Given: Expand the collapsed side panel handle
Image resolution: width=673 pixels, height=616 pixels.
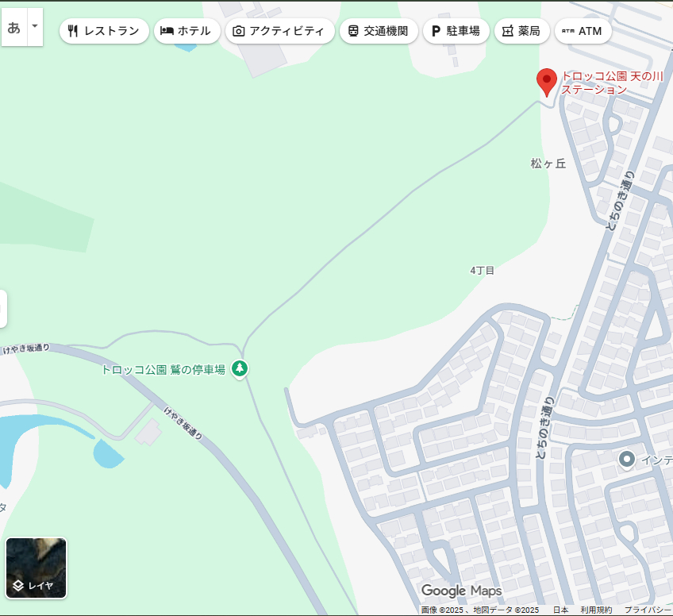Looking at the screenshot, I should [2, 309].
